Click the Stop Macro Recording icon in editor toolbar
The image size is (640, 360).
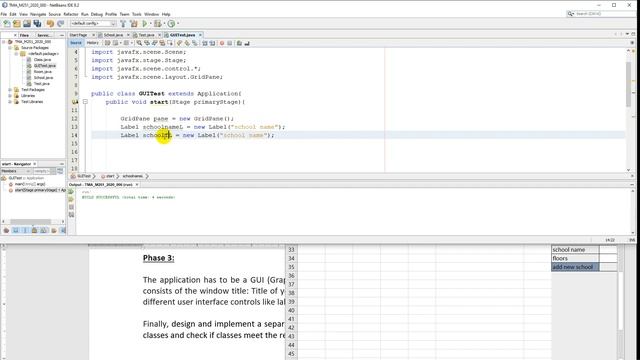(x=229, y=43)
